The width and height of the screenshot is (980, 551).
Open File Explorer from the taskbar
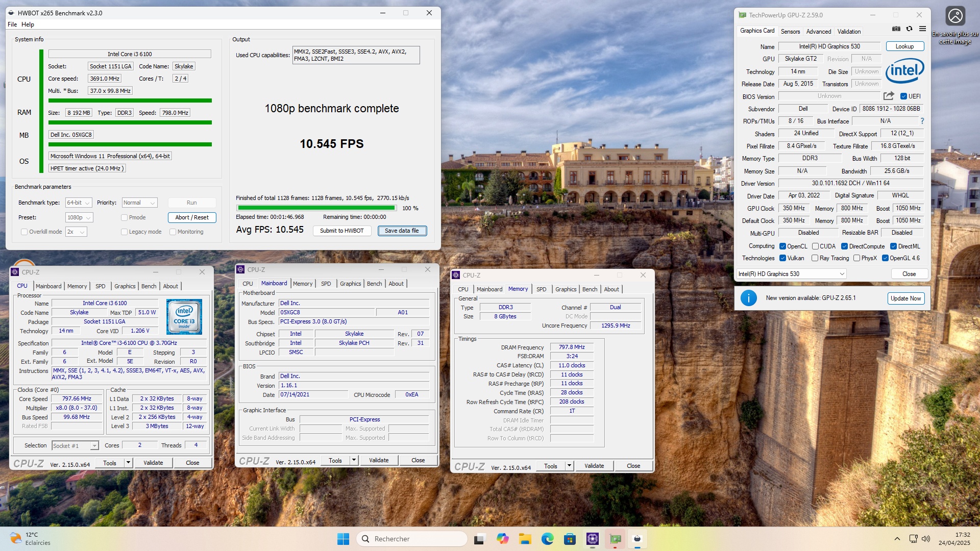coord(525,539)
